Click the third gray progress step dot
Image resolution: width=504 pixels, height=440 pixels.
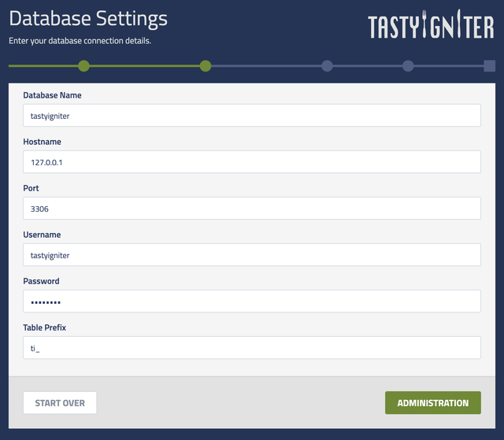pos(328,66)
